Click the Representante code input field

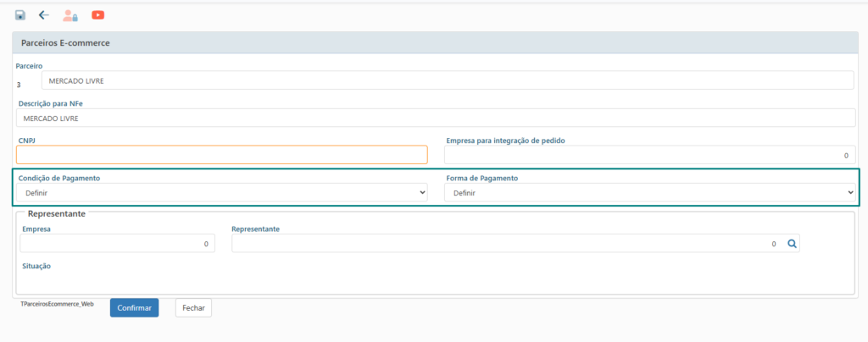(506, 244)
